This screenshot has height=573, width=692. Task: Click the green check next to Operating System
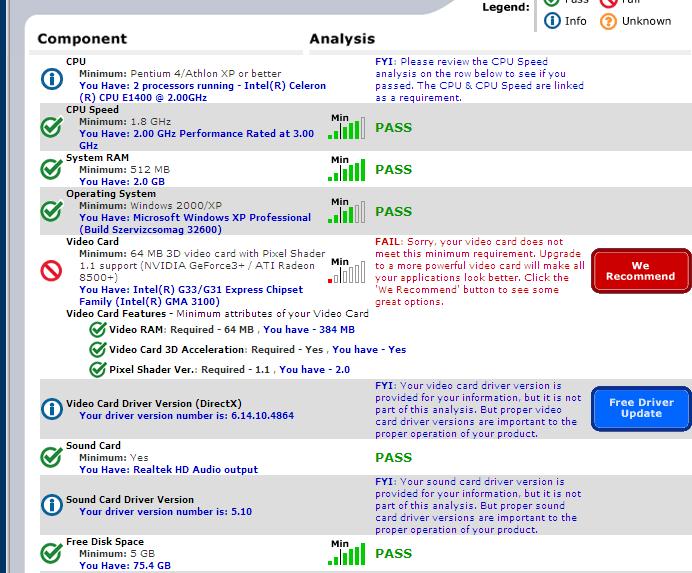pos(51,211)
